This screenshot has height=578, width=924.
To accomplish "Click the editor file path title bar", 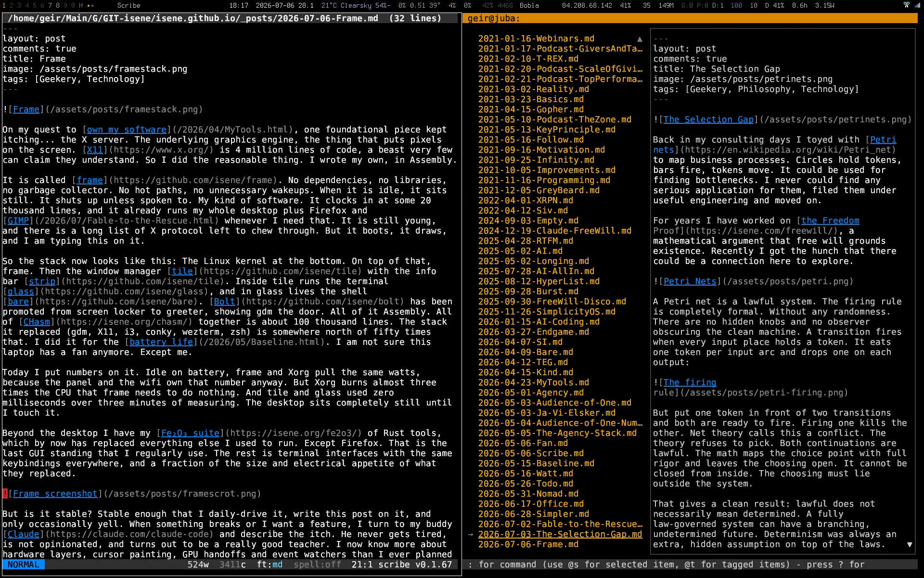I will coord(230,18).
